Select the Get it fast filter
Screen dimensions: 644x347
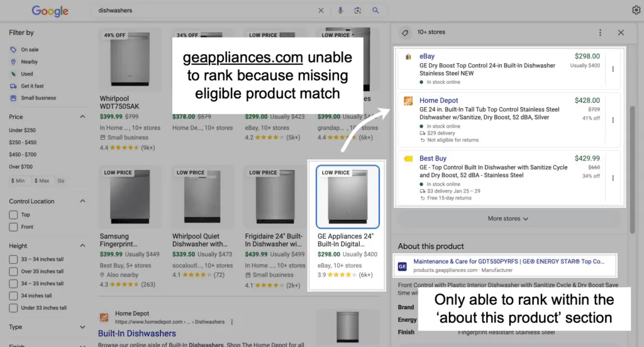[x=26, y=86]
